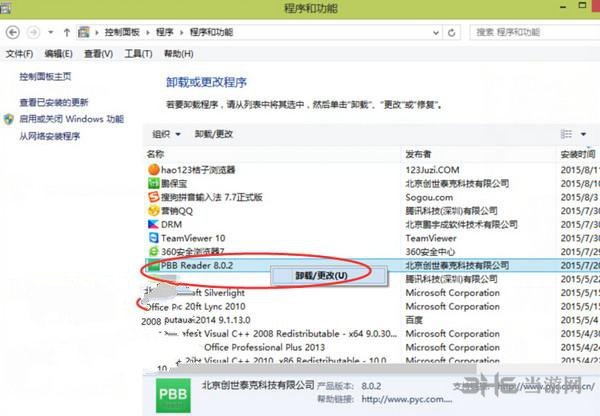Click publisher 百度 cell

(414, 320)
